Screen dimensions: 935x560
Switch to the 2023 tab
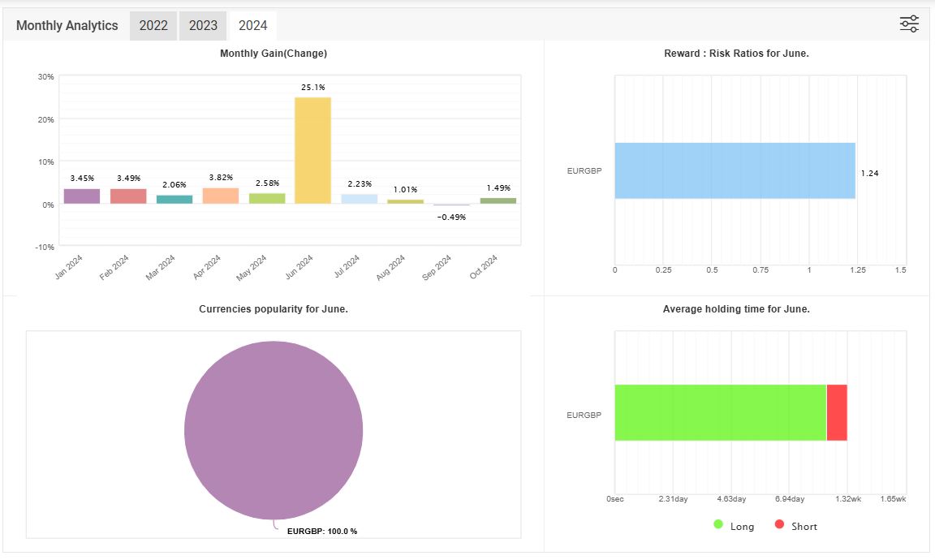click(x=203, y=25)
